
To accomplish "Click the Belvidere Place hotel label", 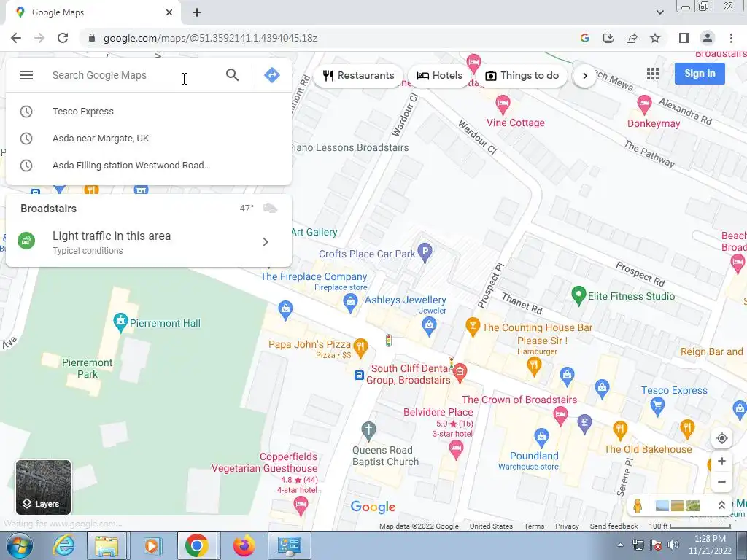I will [438, 412].
